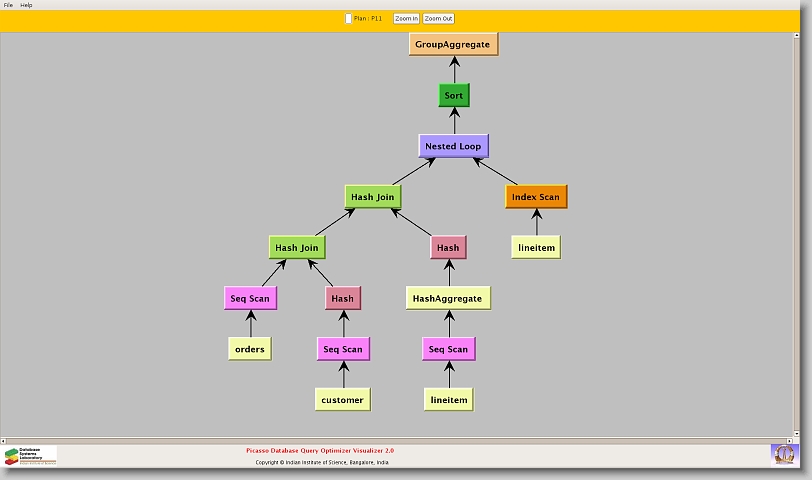Click the HashAggregate node
812x480 pixels.
(448, 298)
